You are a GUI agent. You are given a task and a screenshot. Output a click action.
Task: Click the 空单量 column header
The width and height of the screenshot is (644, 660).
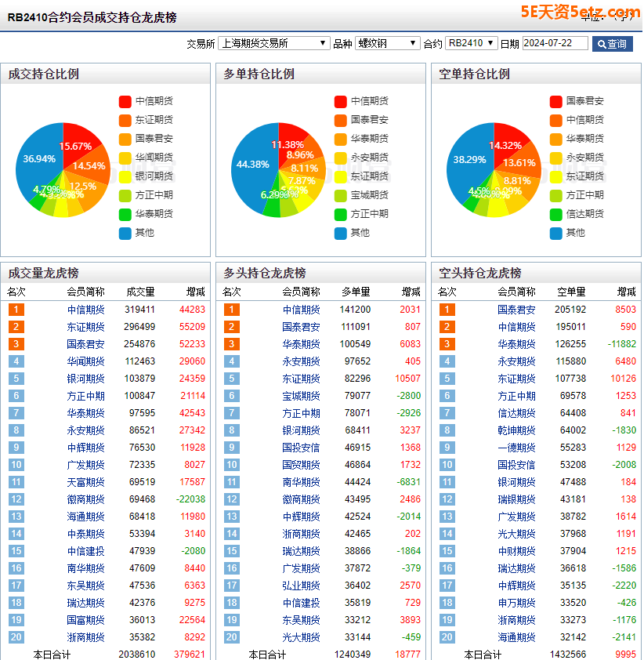coord(571,292)
